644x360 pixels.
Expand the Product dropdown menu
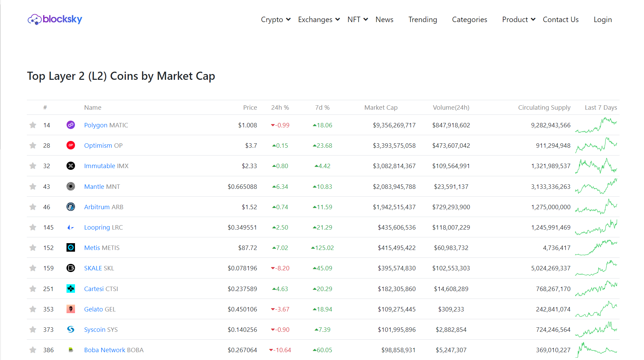pyautogui.click(x=519, y=20)
